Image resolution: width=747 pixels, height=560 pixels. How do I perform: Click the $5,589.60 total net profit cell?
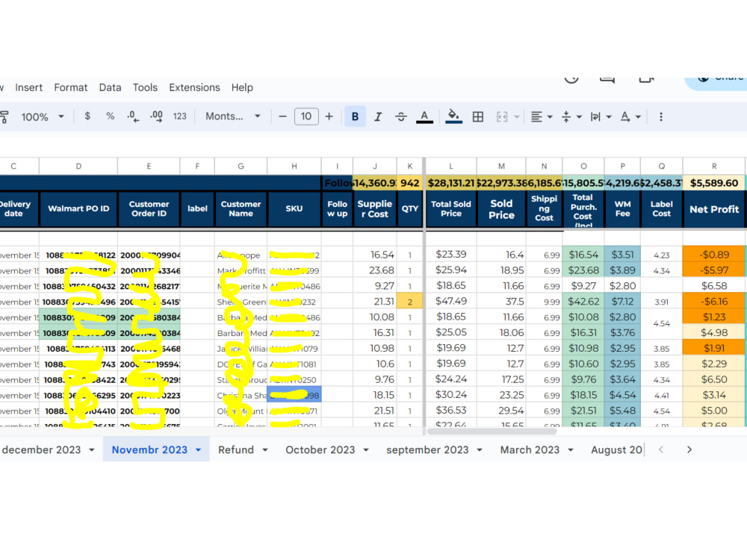coord(713,184)
